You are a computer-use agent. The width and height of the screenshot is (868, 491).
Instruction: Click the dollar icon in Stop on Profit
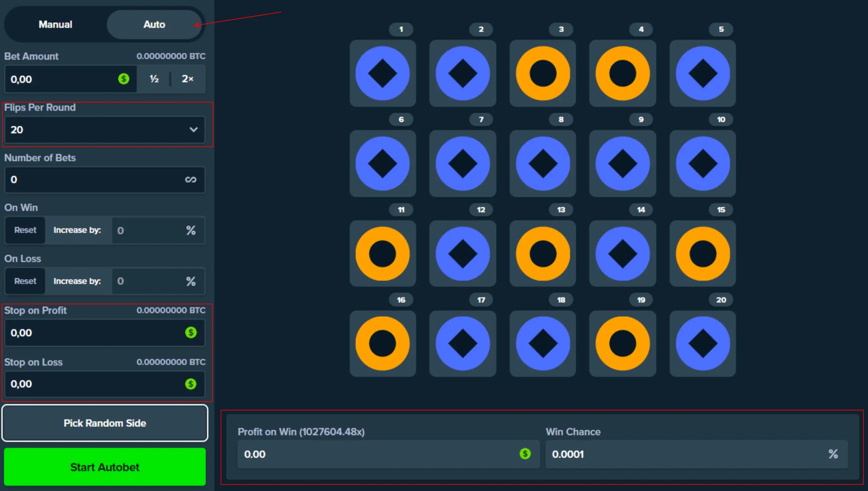click(191, 333)
